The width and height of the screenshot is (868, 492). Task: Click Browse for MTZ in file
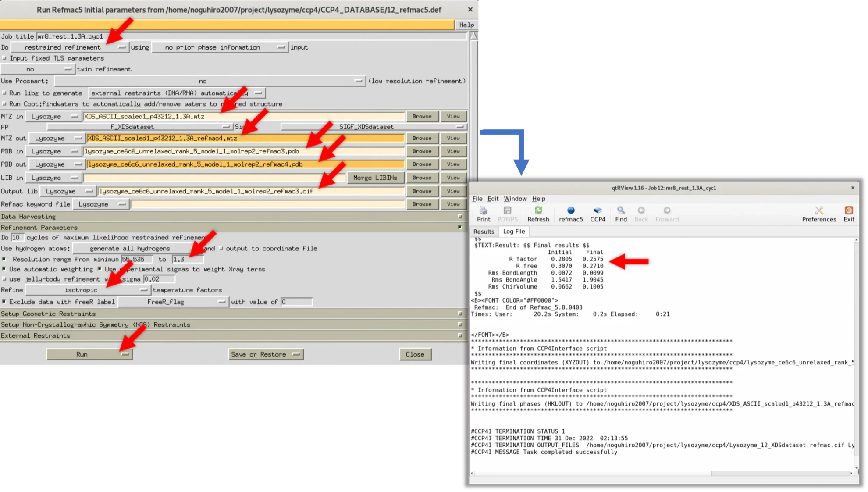pyautogui.click(x=422, y=116)
